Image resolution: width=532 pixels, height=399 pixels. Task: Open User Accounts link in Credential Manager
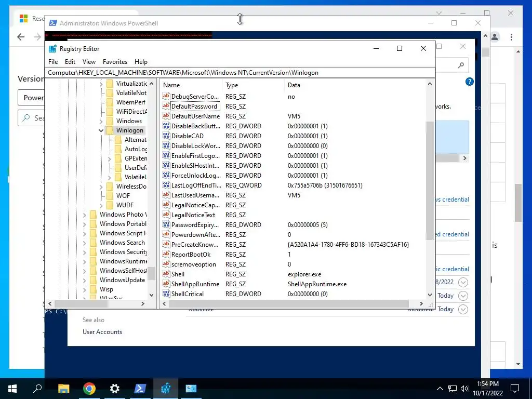point(102,332)
